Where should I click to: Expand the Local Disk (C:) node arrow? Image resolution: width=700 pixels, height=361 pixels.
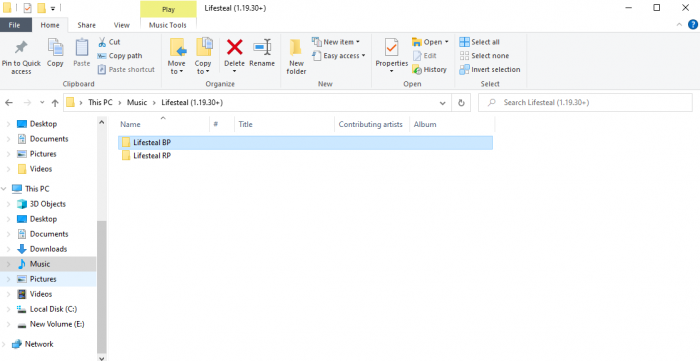pyautogui.click(x=8, y=309)
